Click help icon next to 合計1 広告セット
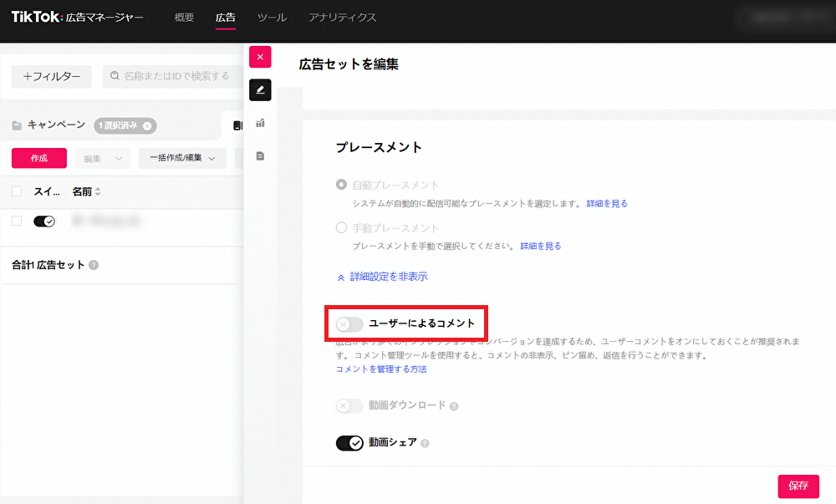 click(x=94, y=265)
